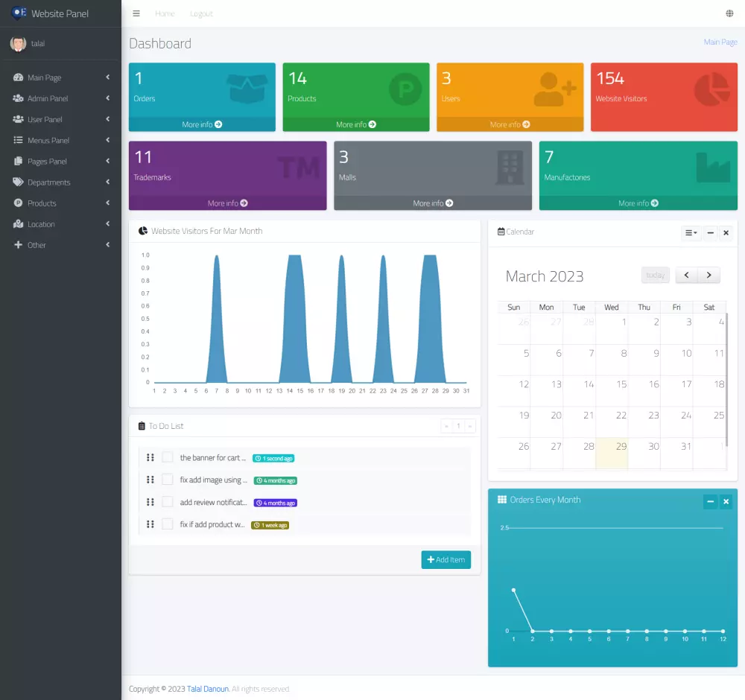Click the talal user avatar
Screen dimensions: 745x700
pyautogui.click(x=18, y=44)
